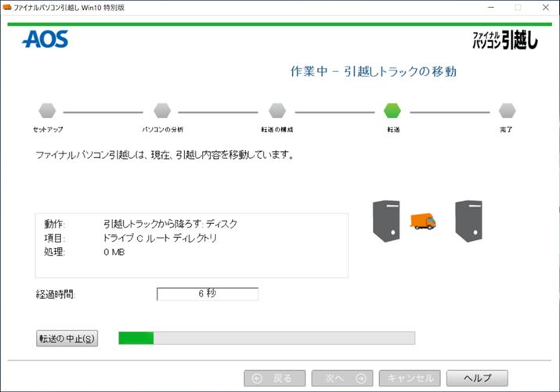560x392 pixels.
Task: Click the 項目: label
Action: tap(54, 238)
